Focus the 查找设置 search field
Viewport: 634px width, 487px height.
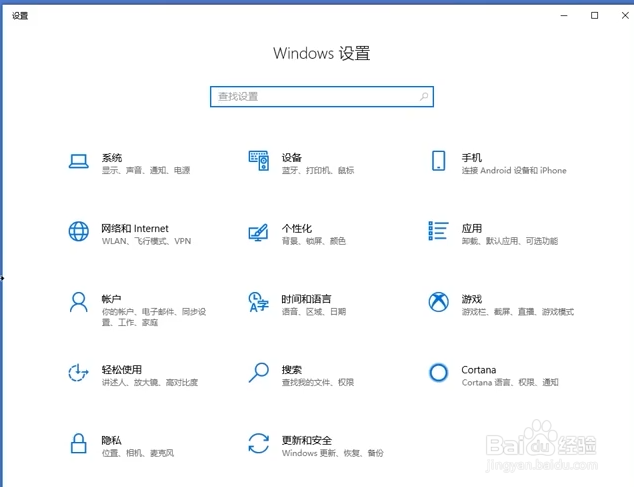tap(322, 97)
